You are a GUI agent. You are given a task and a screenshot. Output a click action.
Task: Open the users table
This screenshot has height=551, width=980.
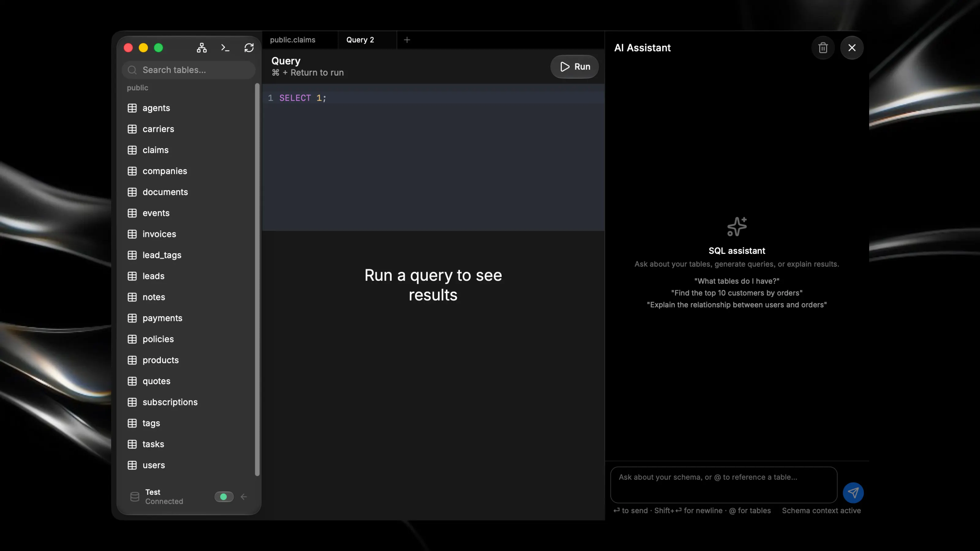188,465
